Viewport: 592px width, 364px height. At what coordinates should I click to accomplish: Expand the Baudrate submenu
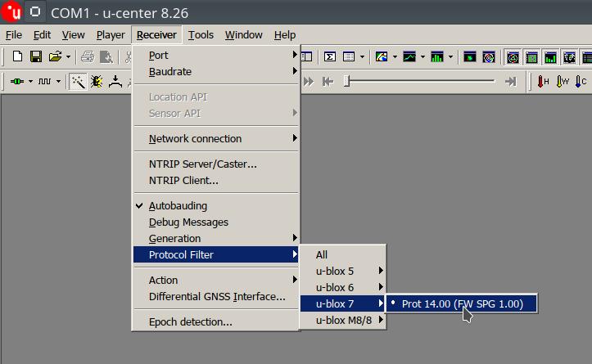coord(216,71)
